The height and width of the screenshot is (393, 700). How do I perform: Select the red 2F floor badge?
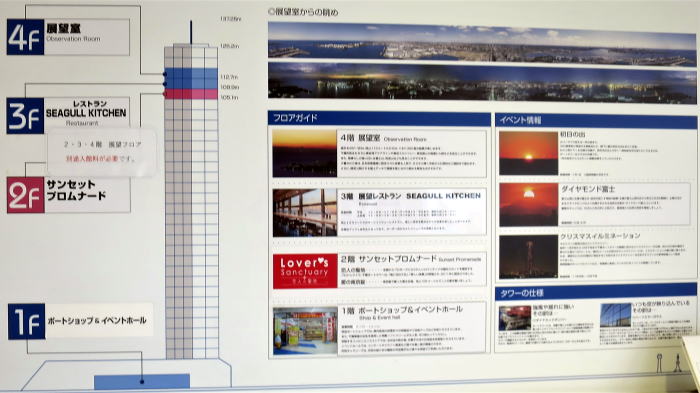[25, 195]
